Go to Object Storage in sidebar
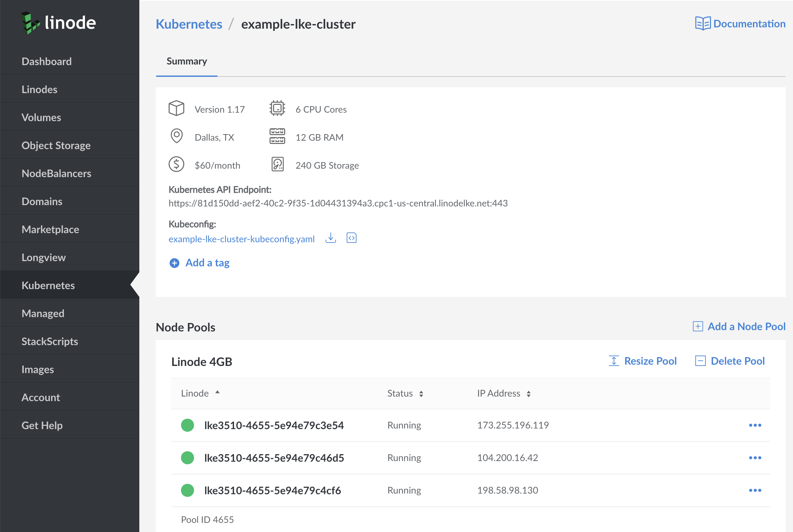 click(x=56, y=146)
